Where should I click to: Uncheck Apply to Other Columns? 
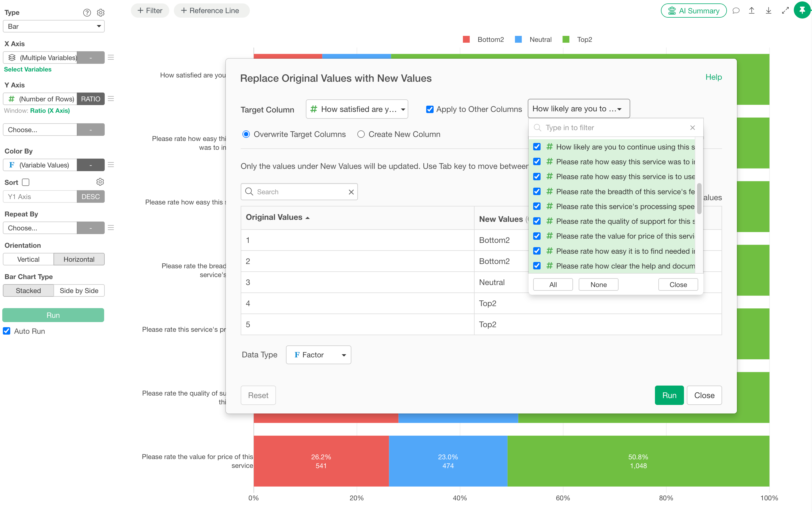tap(430, 109)
